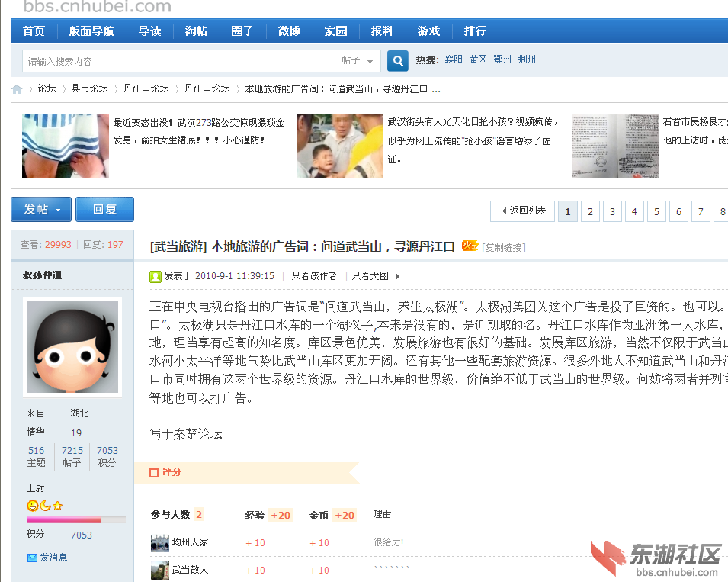The image size is (728, 582).
Task: Click the 回复 reply button
Action: coord(105,210)
